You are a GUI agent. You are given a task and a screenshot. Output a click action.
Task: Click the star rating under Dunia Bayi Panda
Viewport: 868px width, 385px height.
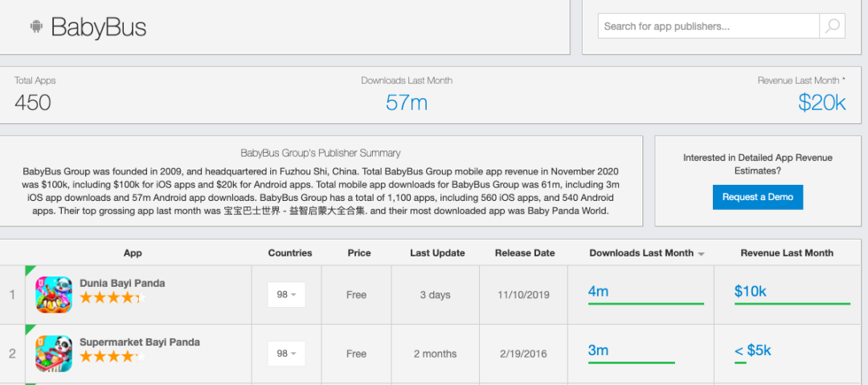pos(112,298)
